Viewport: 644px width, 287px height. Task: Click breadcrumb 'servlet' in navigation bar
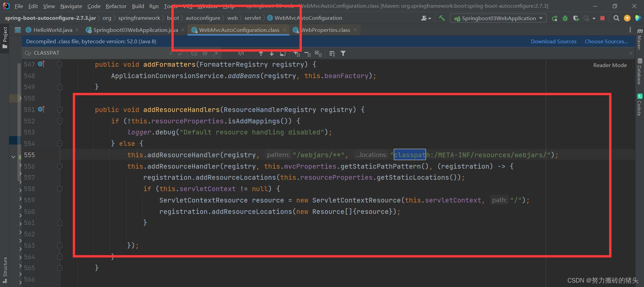click(x=253, y=18)
